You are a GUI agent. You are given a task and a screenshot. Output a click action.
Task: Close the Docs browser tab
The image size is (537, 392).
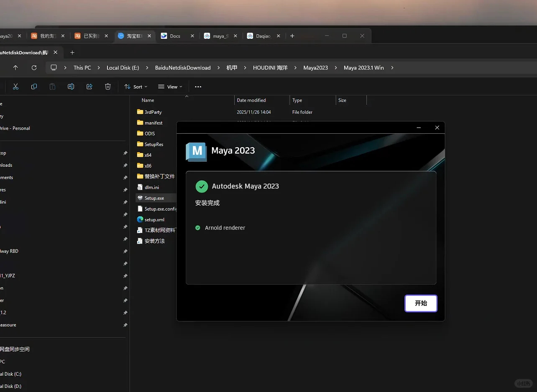click(192, 36)
